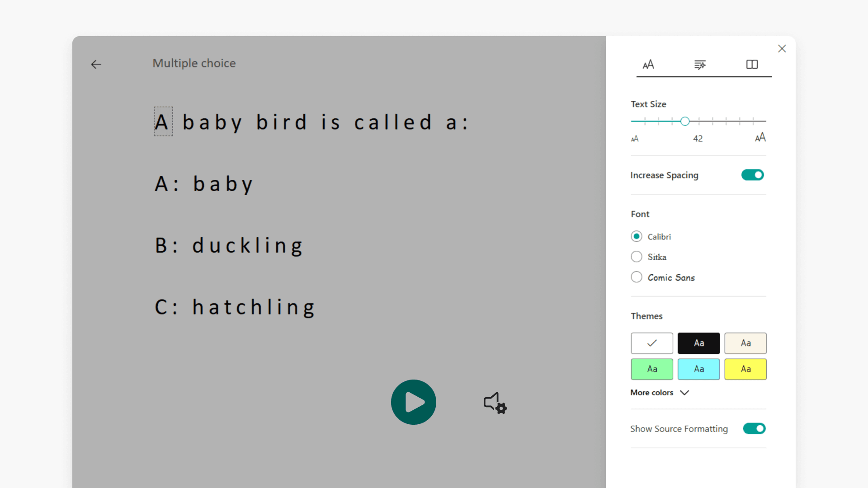Open voice settings with the speaker gear icon
The height and width of the screenshot is (488, 868).
[494, 403]
